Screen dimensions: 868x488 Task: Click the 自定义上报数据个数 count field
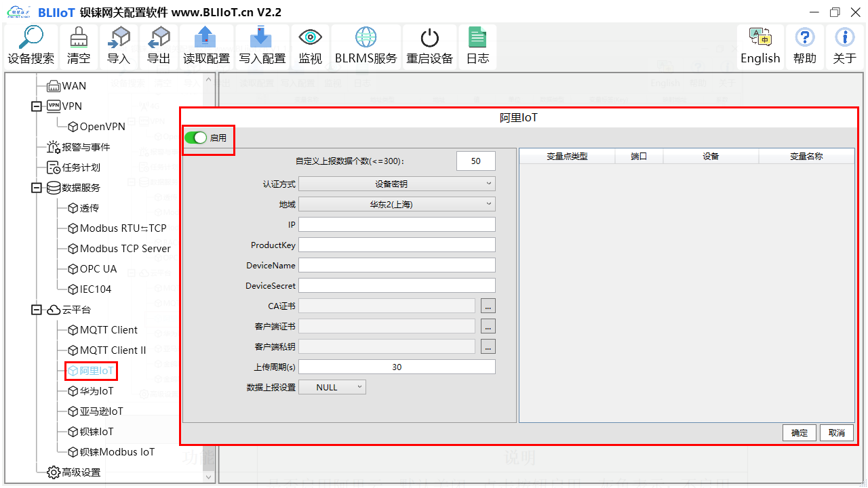[476, 161]
